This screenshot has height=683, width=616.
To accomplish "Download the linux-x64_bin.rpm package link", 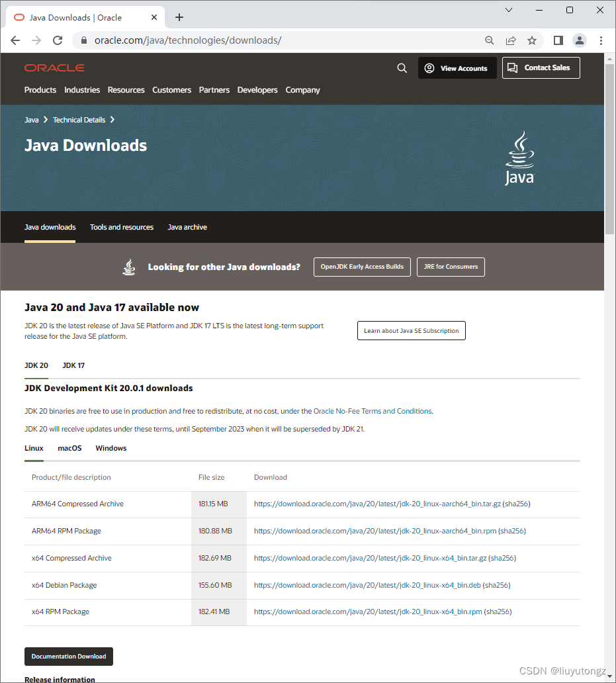I will pos(368,612).
